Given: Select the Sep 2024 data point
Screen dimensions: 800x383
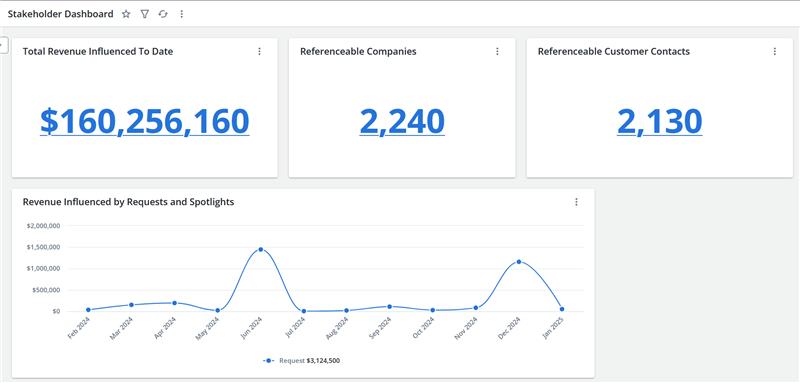Looking at the screenshot, I should 390,307.
